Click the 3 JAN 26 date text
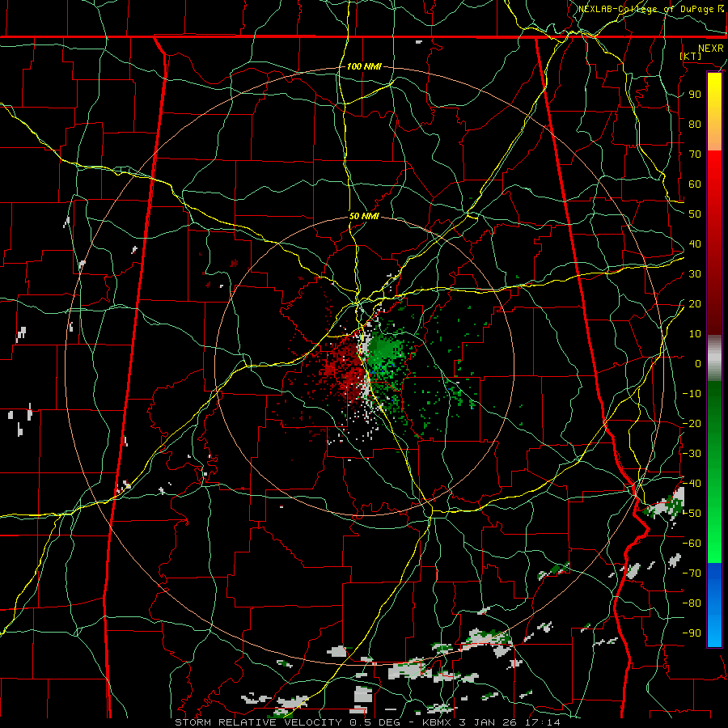Screen dimensions: 728x728 489,722
